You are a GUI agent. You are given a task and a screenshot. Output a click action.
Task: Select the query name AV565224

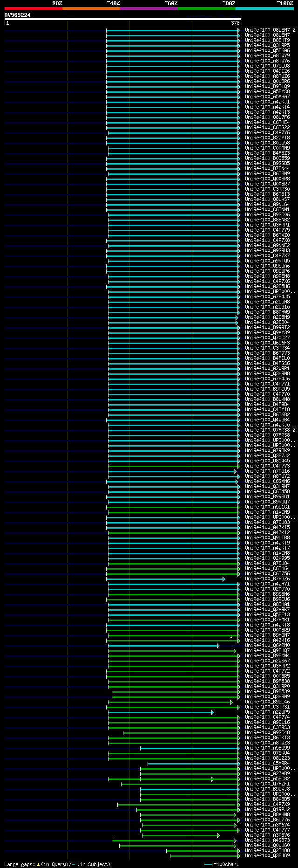coord(18,15)
